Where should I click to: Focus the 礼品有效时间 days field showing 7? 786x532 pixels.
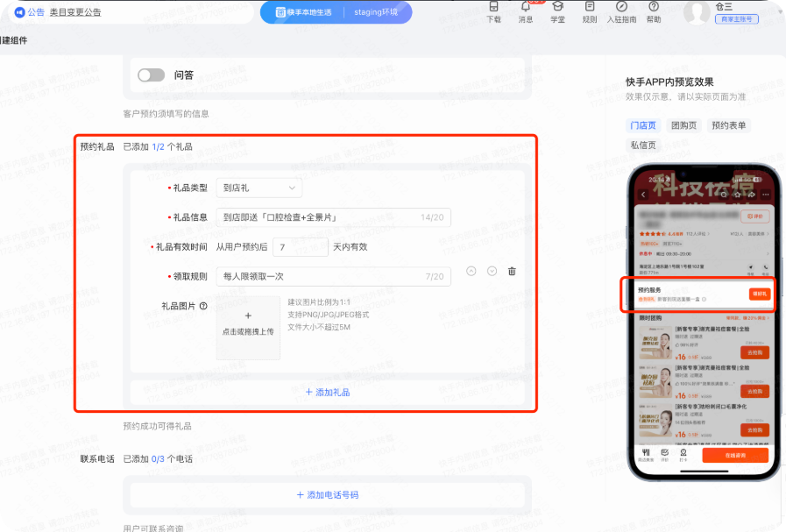pos(301,247)
